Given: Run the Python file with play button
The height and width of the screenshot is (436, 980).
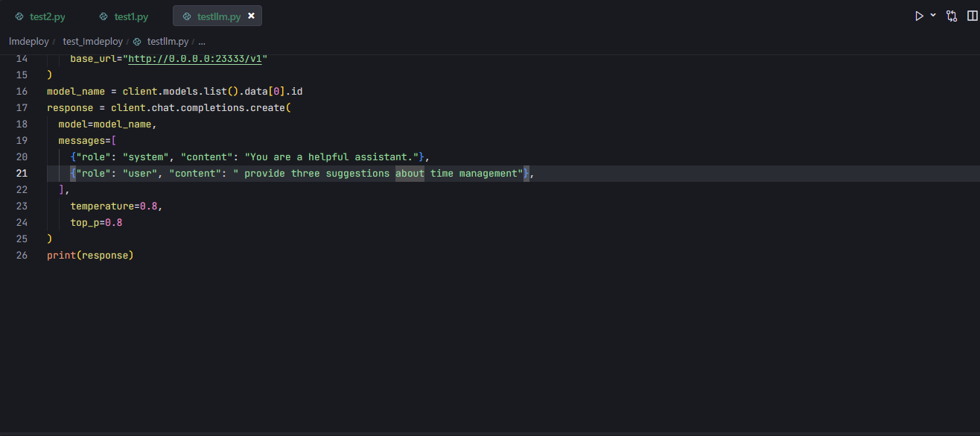Looking at the screenshot, I should coord(920,16).
